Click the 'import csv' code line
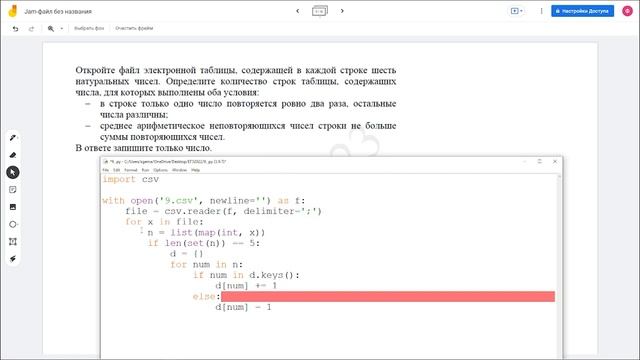The height and width of the screenshot is (360, 640). 131,179
